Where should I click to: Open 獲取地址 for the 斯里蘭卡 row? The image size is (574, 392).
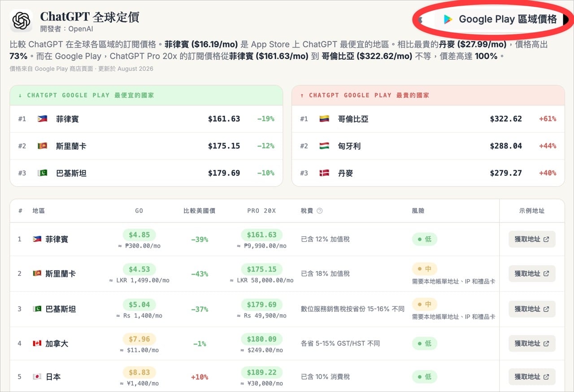(532, 274)
